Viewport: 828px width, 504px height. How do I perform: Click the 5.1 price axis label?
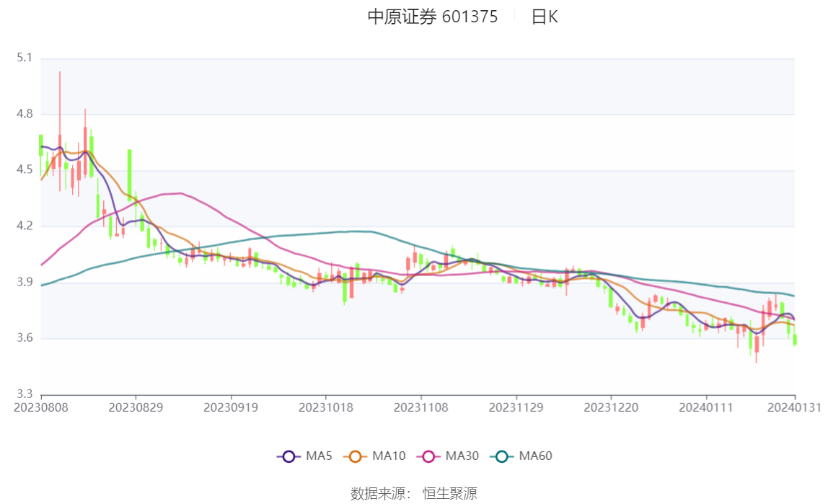(x=25, y=58)
